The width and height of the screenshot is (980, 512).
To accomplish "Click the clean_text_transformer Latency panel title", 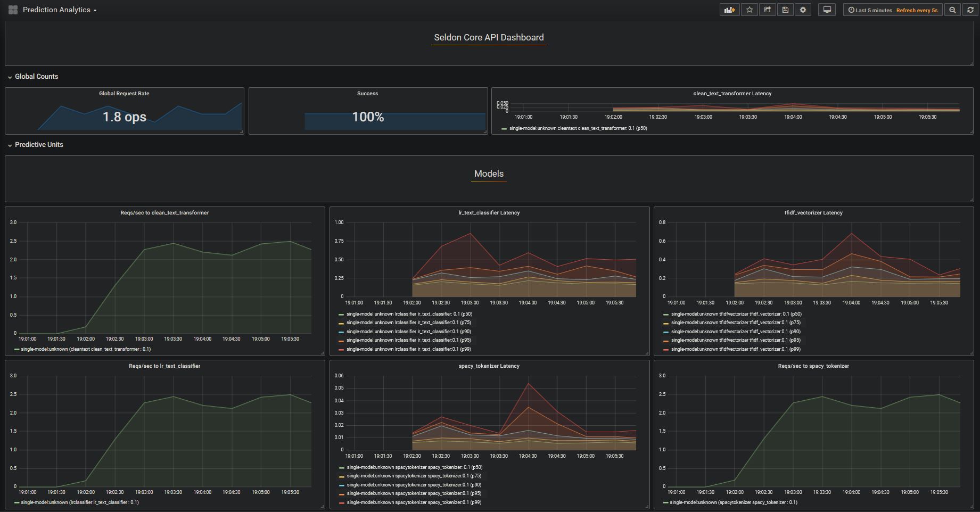I will (731, 93).
